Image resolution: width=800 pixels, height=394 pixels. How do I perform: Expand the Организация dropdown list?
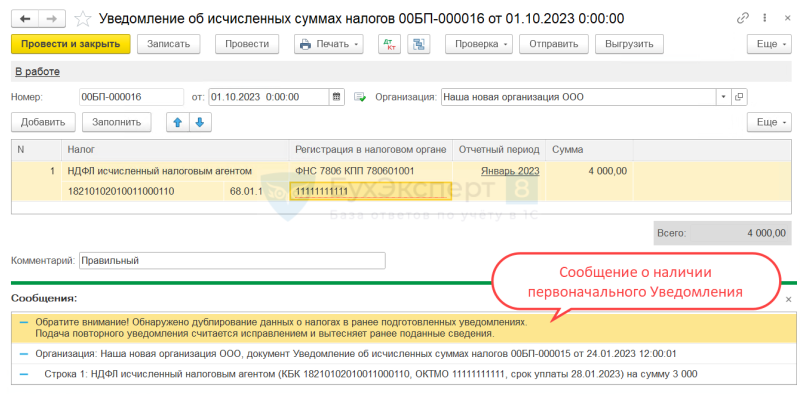(x=724, y=96)
